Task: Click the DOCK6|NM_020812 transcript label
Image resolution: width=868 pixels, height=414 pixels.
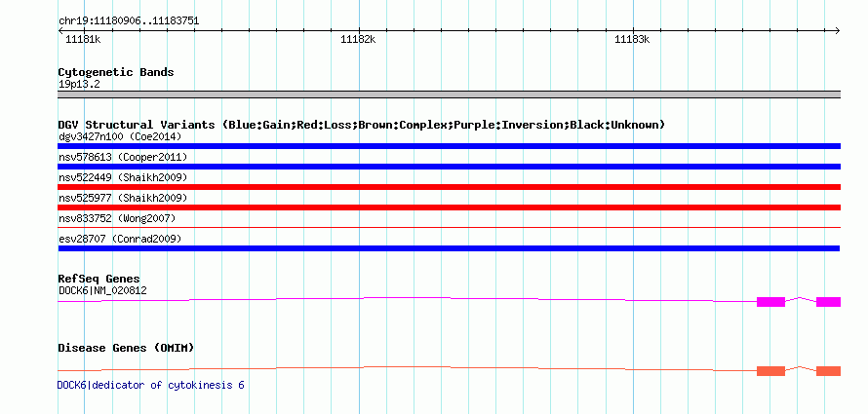Action: click(102, 290)
